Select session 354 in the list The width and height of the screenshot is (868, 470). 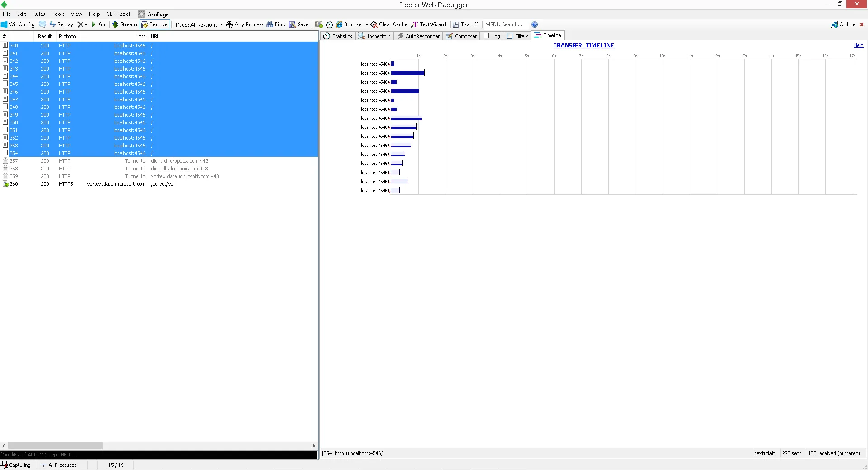tap(159, 153)
